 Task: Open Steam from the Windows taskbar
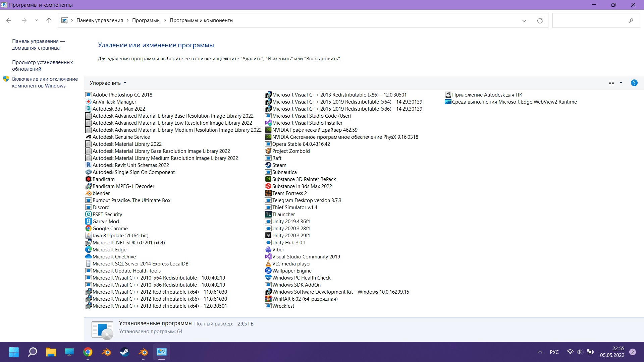pyautogui.click(x=124, y=352)
